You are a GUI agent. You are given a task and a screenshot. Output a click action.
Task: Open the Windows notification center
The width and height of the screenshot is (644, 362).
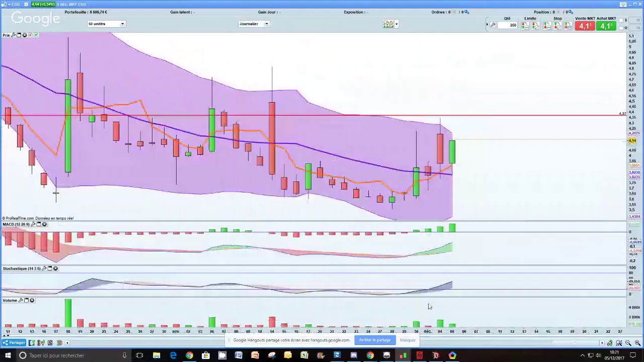(633, 355)
